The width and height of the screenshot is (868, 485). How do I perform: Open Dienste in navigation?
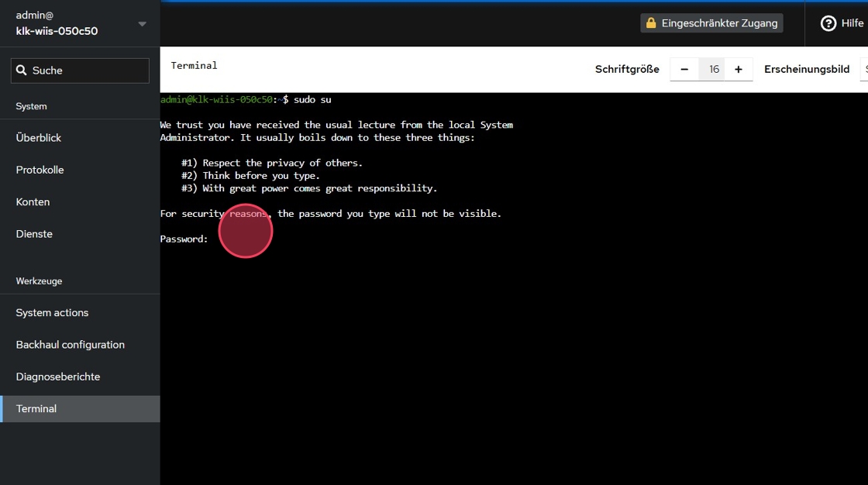pyautogui.click(x=35, y=234)
